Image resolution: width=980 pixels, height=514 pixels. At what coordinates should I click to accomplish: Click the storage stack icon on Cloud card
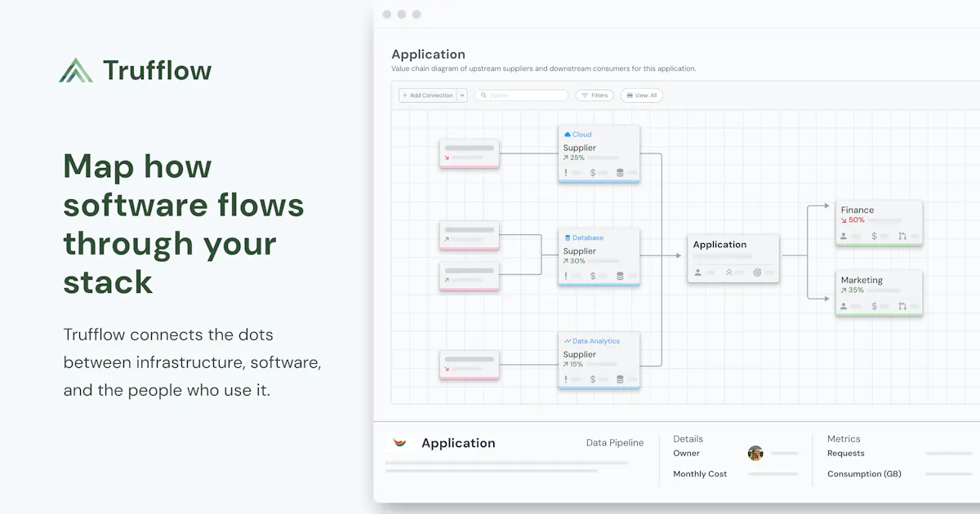(620, 173)
